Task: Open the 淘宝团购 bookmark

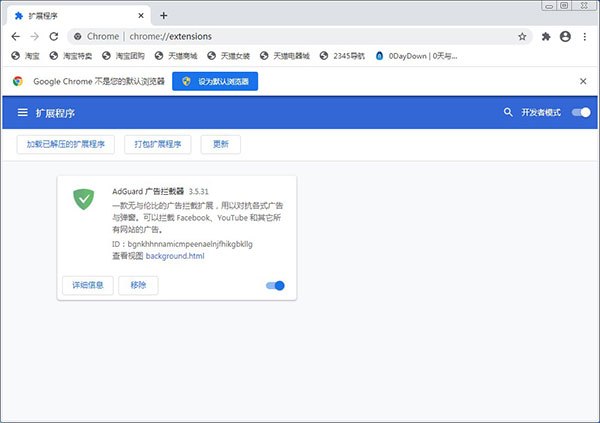Action: [x=123, y=56]
